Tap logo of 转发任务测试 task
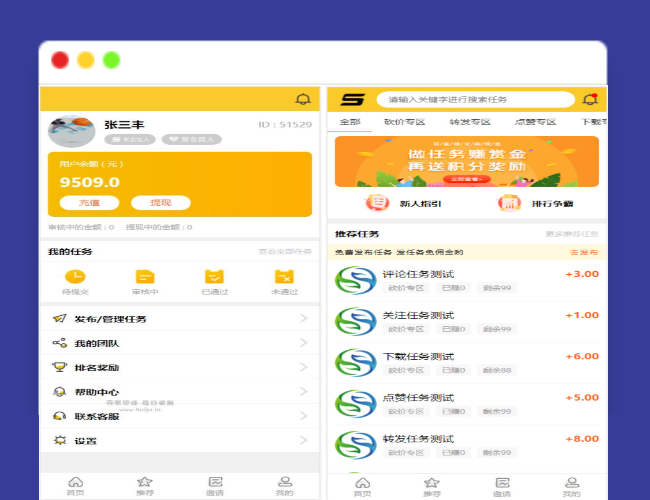 click(x=356, y=445)
